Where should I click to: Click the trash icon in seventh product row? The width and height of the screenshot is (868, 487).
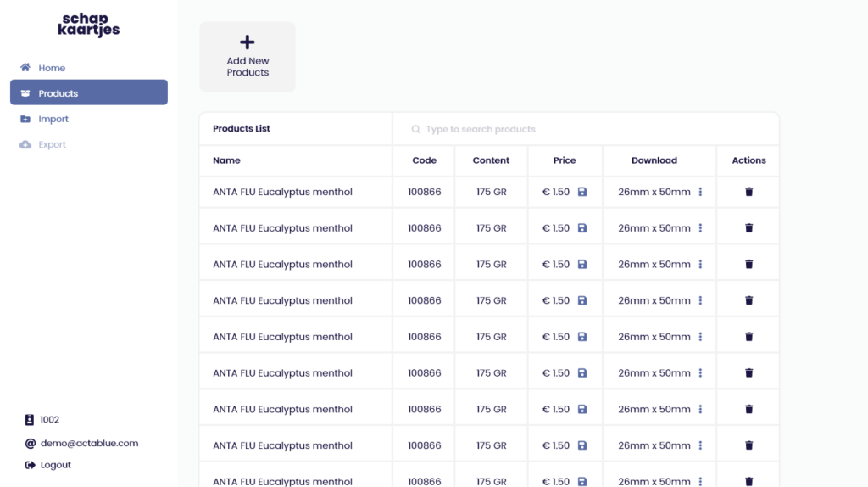(748, 409)
